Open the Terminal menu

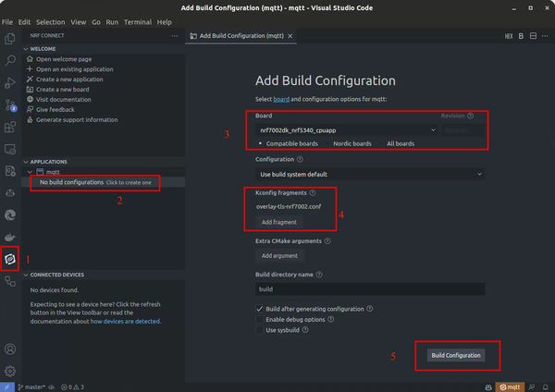(137, 22)
